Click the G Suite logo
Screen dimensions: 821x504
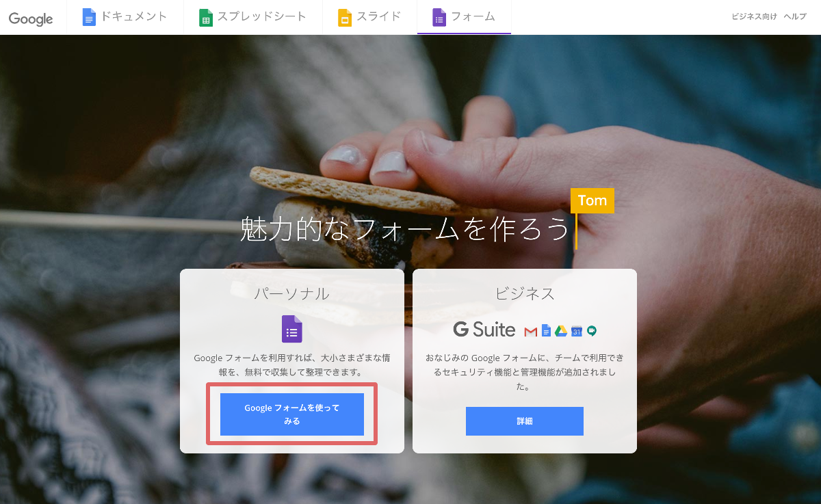(484, 330)
